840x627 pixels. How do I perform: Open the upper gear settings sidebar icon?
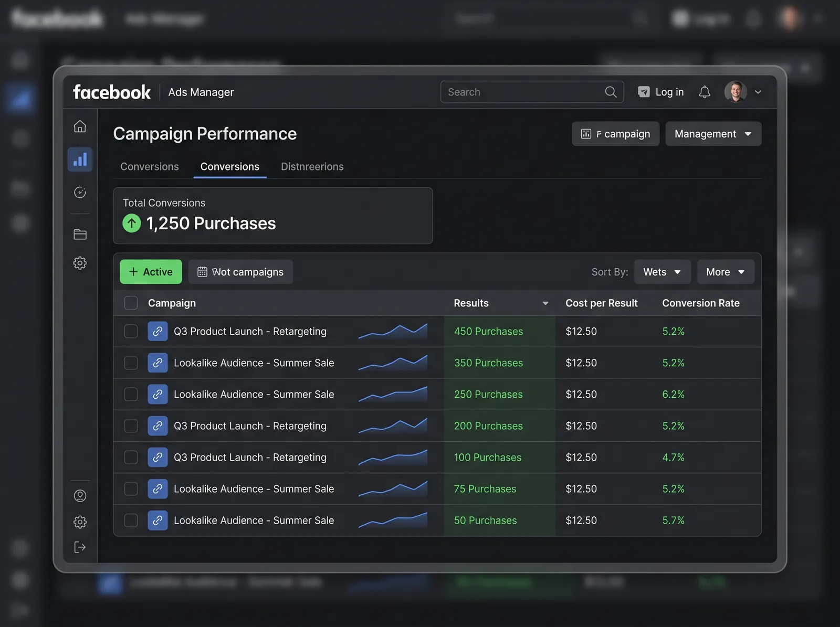80,263
